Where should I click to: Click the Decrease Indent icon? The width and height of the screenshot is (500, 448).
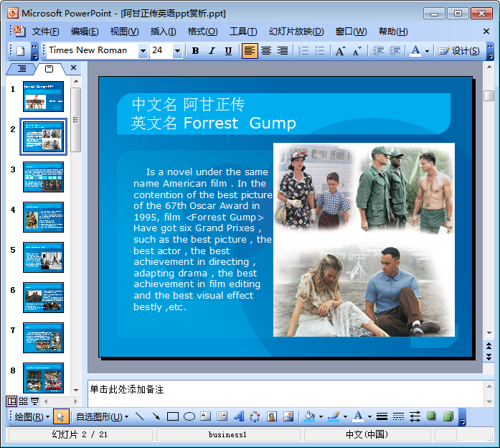pos(378,51)
